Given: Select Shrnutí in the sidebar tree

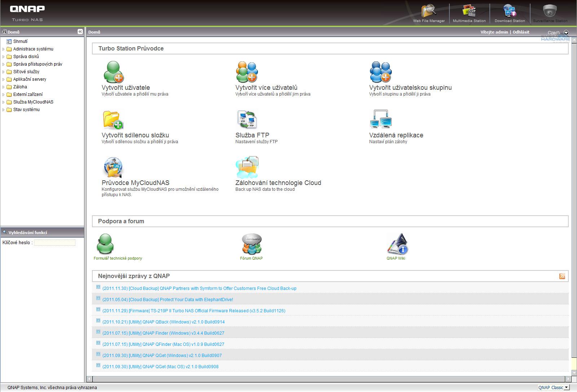Looking at the screenshot, I should click(20, 41).
